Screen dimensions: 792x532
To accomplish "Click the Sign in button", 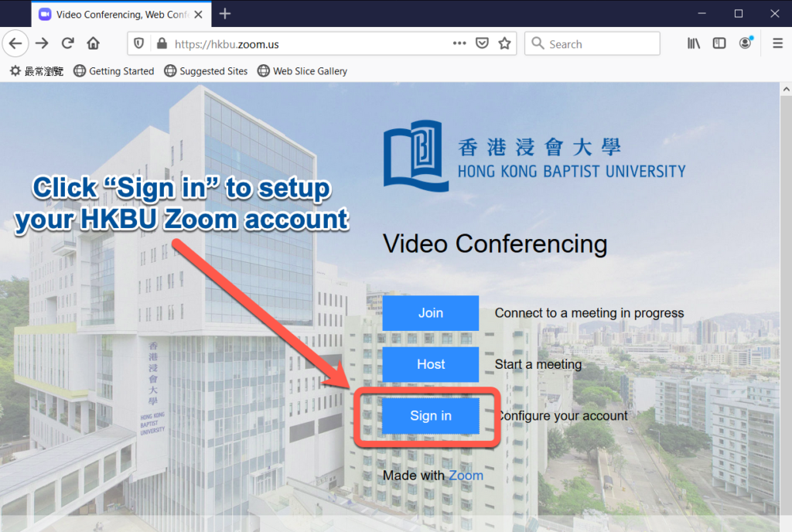I will 430,415.
